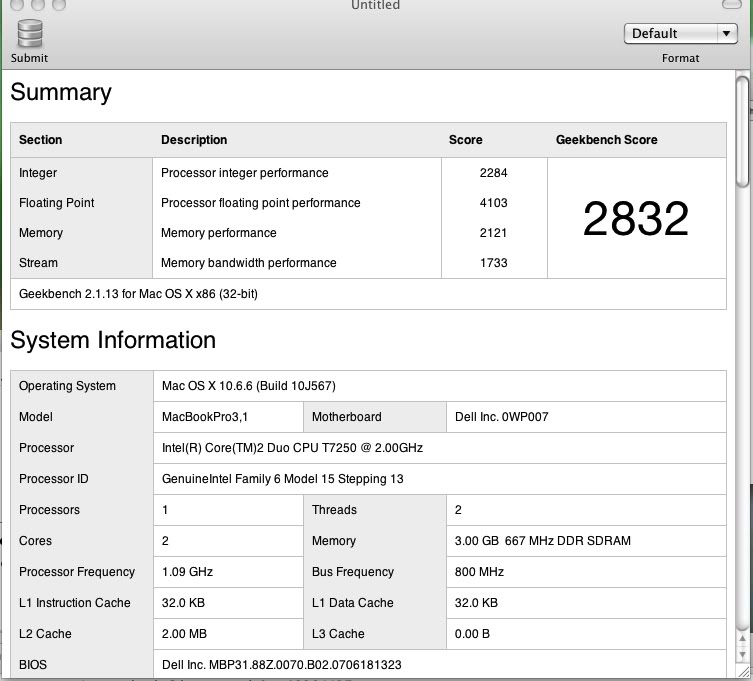753x681 pixels.
Task: Click the MacBookPro3,1 model value
Action: [x=205, y=417]
